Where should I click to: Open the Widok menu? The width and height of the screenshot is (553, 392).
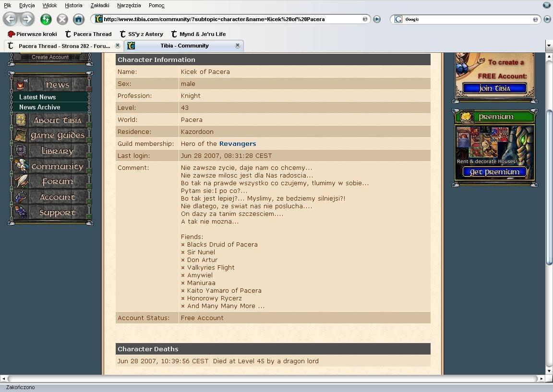click(x=50, y=5)
